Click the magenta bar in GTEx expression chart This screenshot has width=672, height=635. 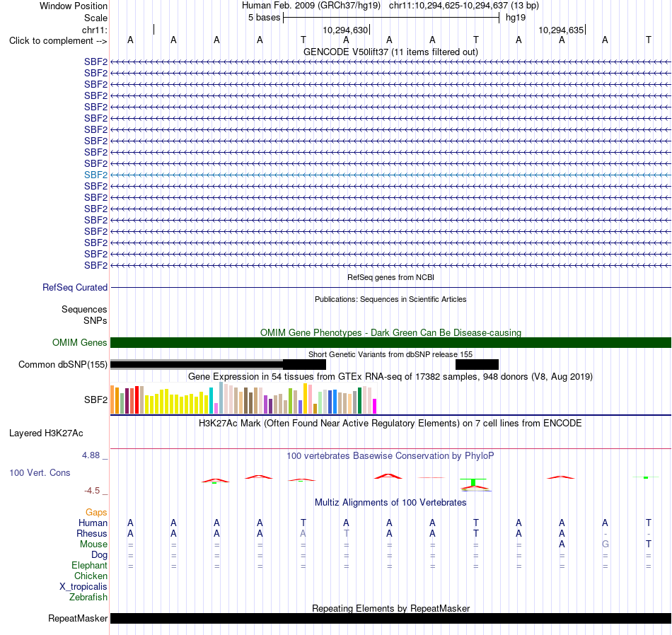(375, 406)
